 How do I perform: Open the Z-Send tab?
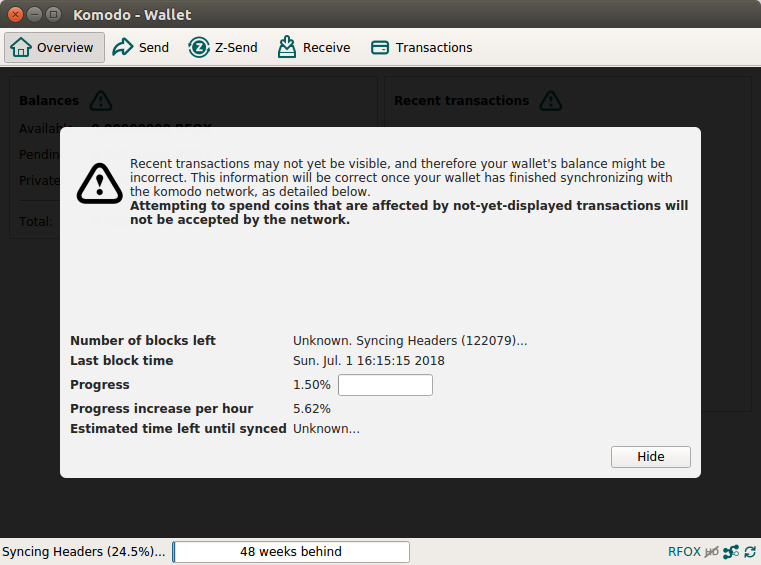(223, 48)
